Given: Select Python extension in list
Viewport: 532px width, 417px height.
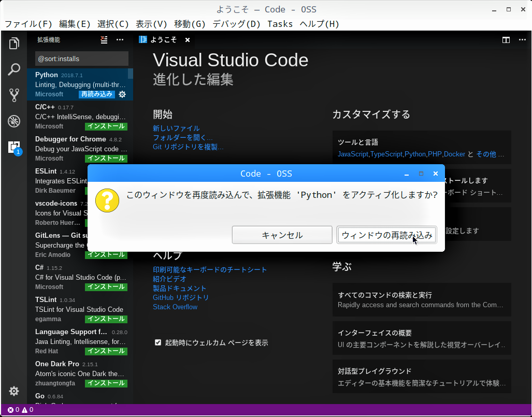Looking at the screenshot, I should [x=80, y=84].
